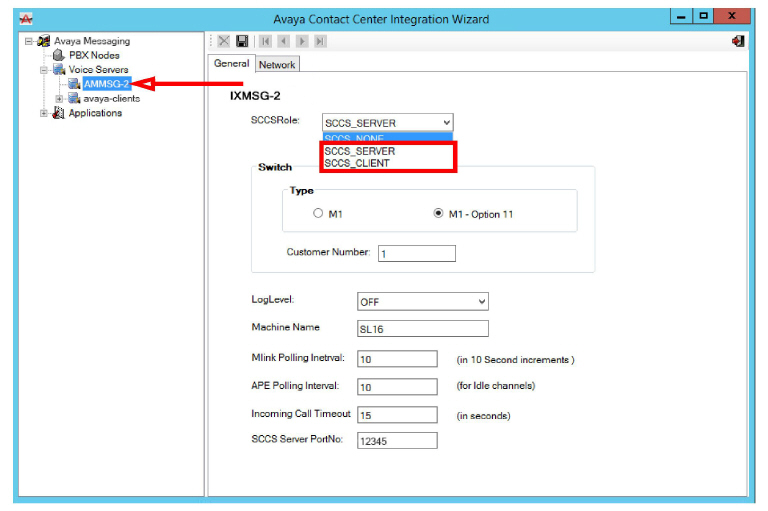Image resolution: width=768 pixels, height=511 pixels.
Task: Select Applications in the tree
Action: (95, 113)
